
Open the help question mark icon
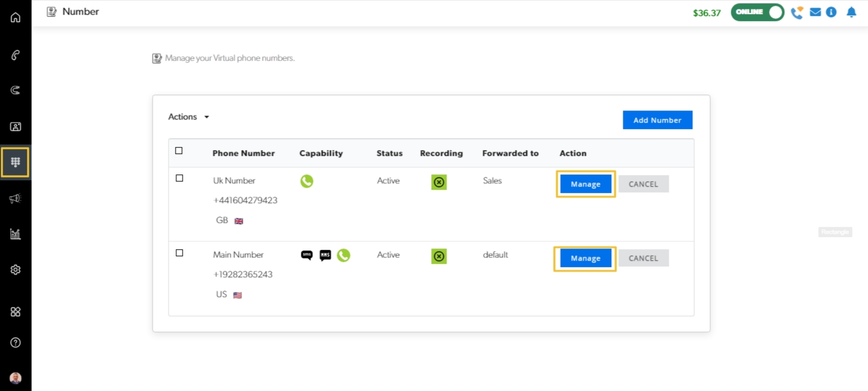[15, 342]
